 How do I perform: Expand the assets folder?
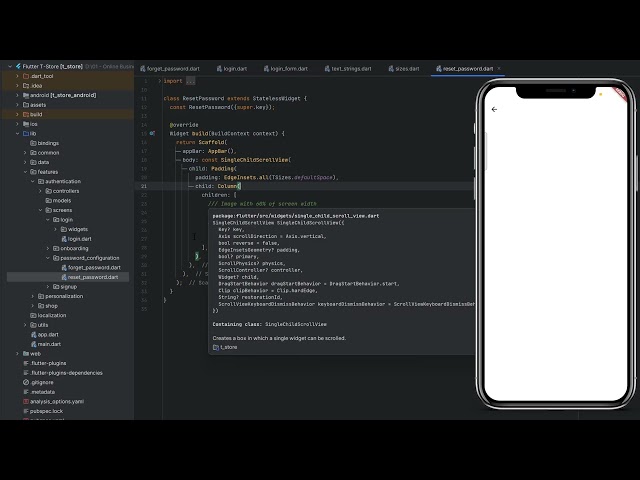tap(17, 105)
